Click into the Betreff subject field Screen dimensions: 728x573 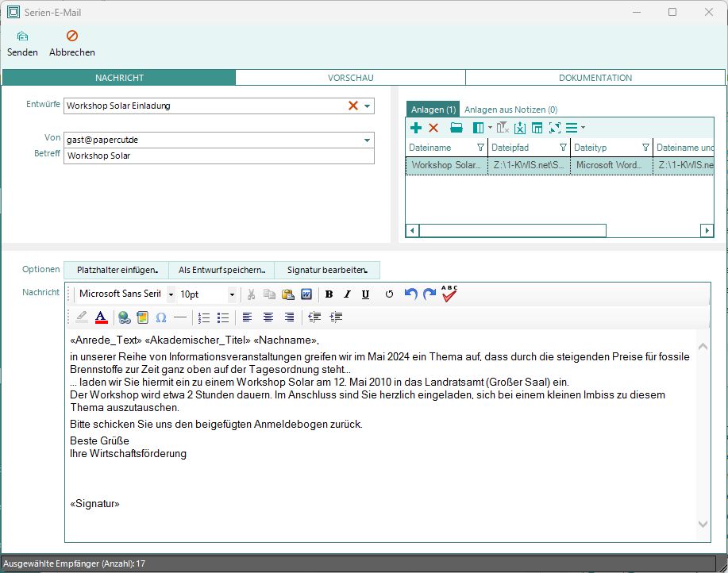[x=218, y=156]
